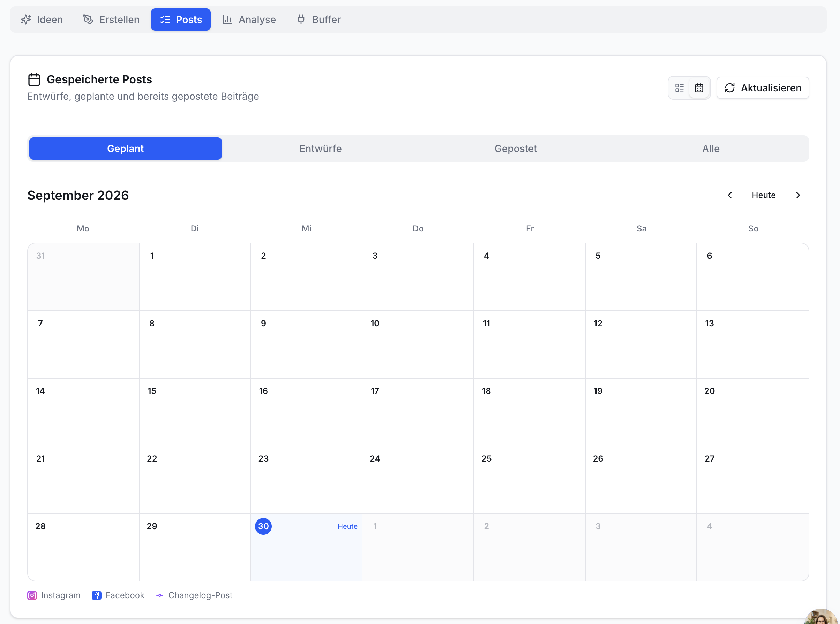Go to next month with right chevron
This screenshot has width=840, height=624.
798,195
